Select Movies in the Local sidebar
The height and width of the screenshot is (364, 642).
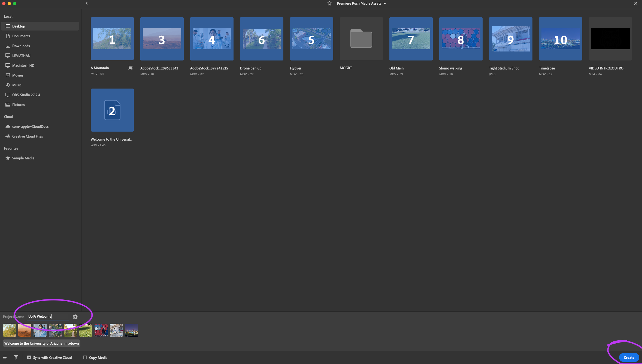coord(18,75)
